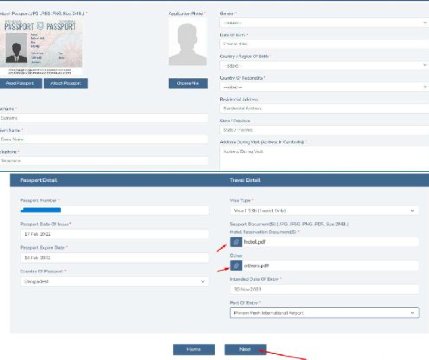
Task: Click the Home button
Action: (x=194, y=349)
